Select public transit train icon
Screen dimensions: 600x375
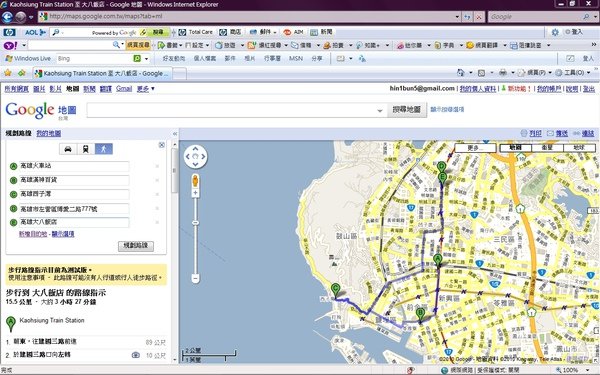coord(86,149)
